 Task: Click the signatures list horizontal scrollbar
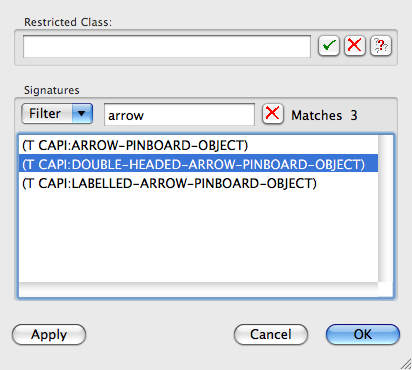(x=198, y=289)
